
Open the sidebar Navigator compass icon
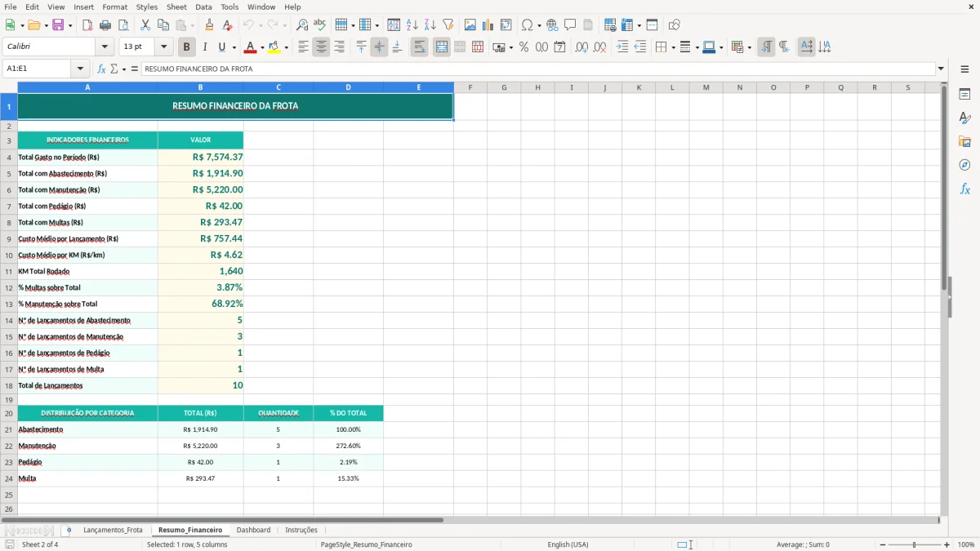964,165
